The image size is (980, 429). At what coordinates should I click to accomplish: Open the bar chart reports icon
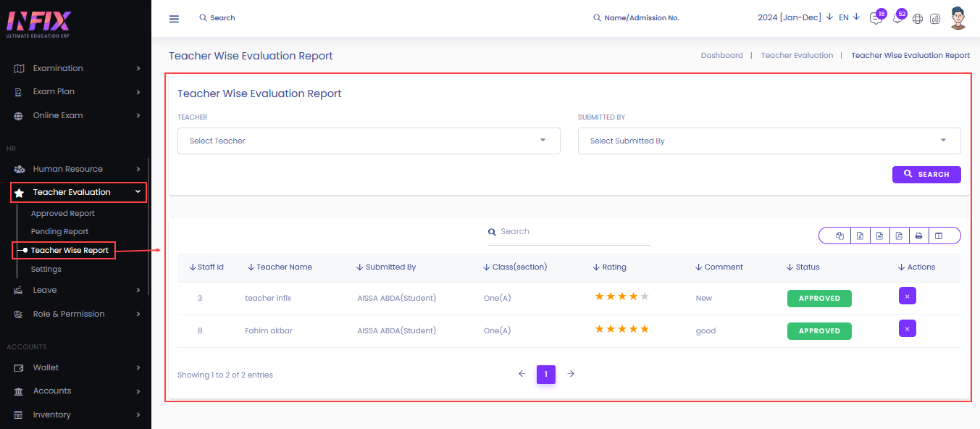click(x=935, y=19)
